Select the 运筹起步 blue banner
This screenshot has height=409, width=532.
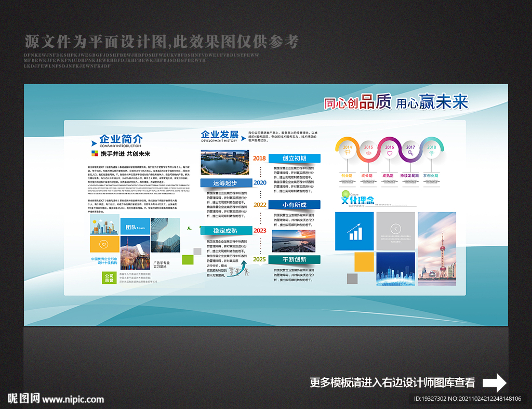[x=226, y=183]
